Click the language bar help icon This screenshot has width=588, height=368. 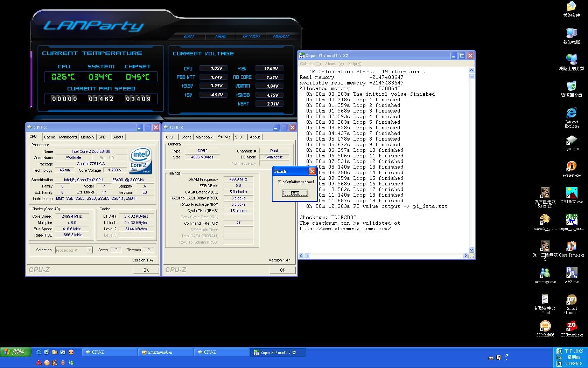tap(498, 358)
